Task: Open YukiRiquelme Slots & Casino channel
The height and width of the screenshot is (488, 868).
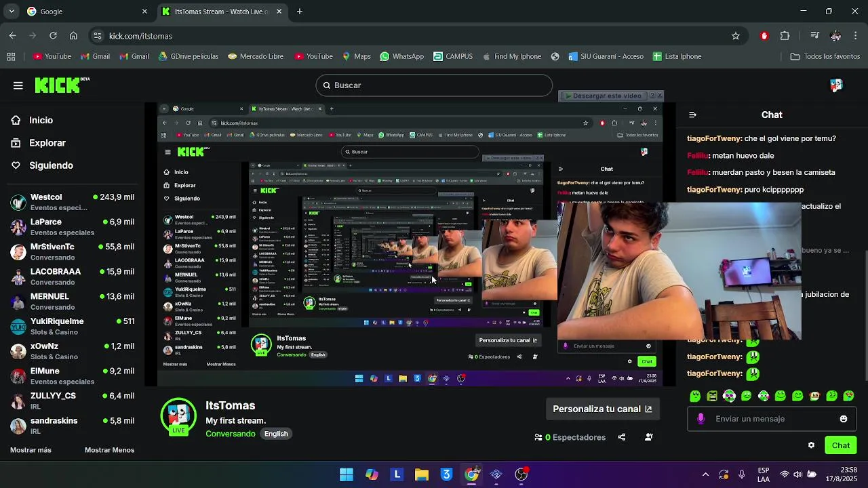Action: pos(72,327)
